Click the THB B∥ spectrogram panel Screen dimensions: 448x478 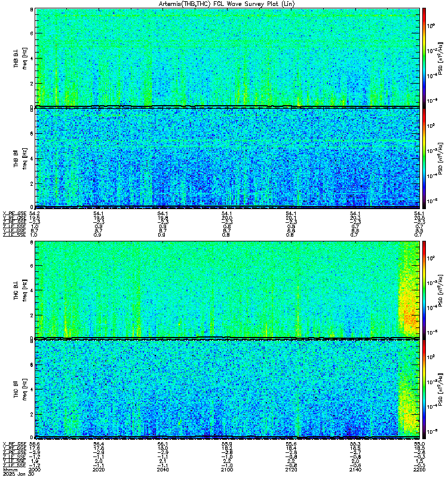point(228,158)
